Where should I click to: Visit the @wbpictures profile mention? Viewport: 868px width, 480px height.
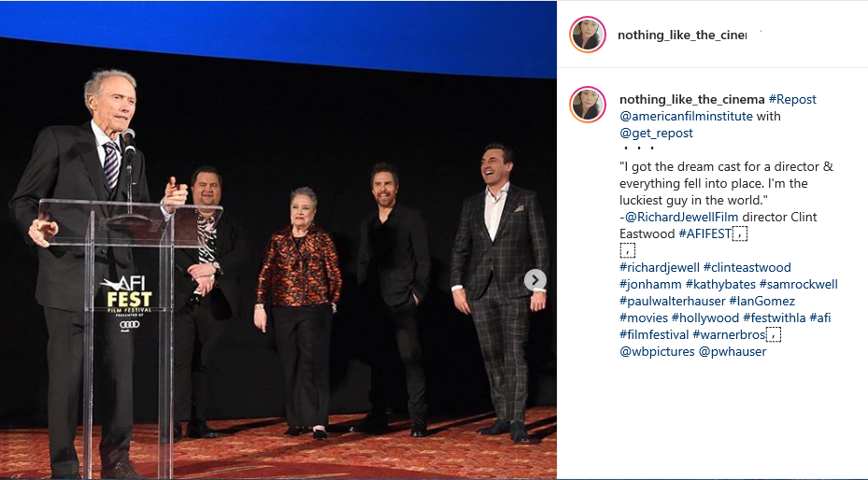657,352
